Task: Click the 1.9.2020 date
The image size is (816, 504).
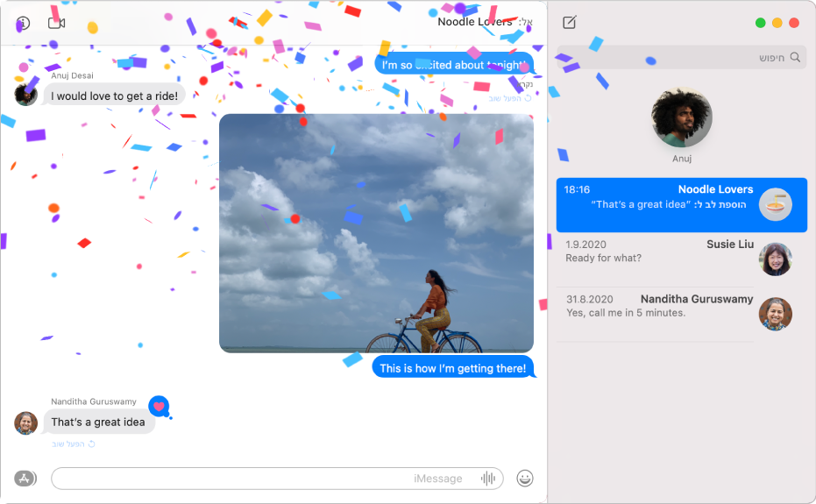Action: click(586, 245)
